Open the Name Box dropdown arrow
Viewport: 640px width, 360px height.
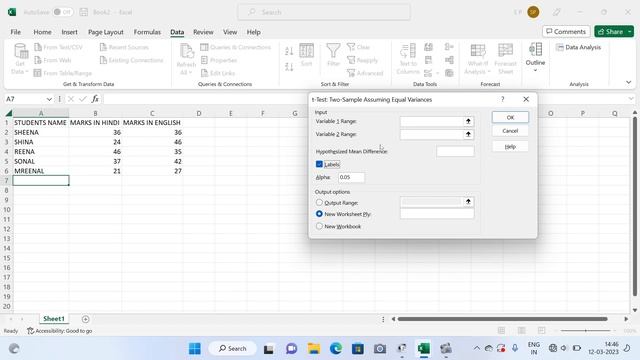pos(49,99)
